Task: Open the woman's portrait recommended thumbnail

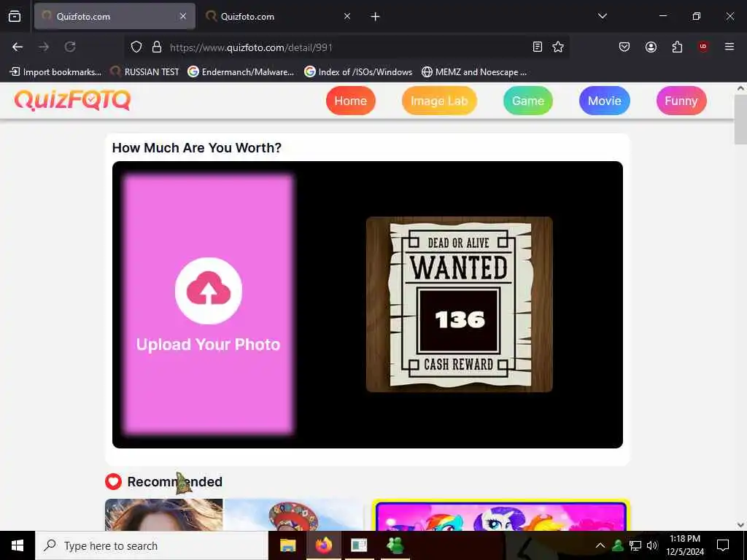Action: tap(163, 515)
